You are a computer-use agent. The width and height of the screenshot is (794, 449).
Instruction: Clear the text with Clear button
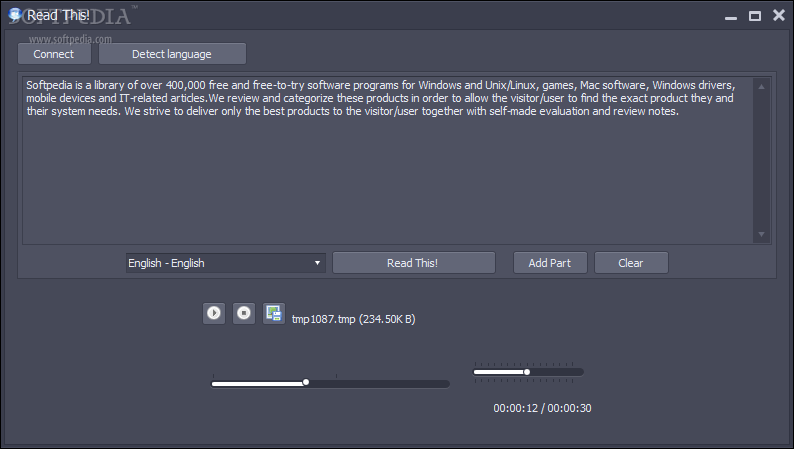pos(631,263)
